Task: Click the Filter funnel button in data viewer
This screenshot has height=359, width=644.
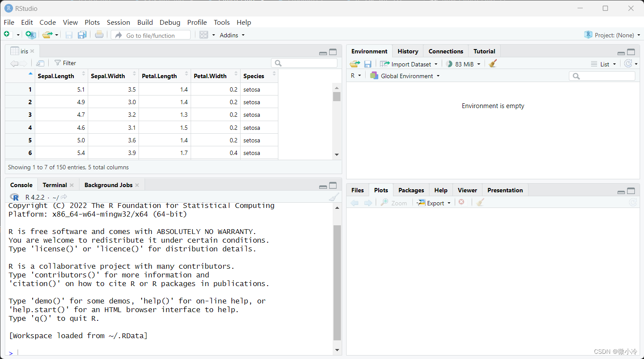Action: pyautogui.click(x=65, y=63)
